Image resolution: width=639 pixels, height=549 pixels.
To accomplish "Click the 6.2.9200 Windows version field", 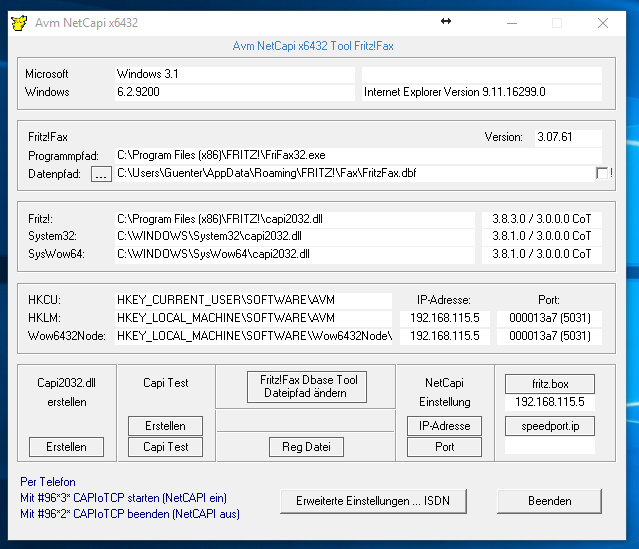I will [x=235, y=92].
